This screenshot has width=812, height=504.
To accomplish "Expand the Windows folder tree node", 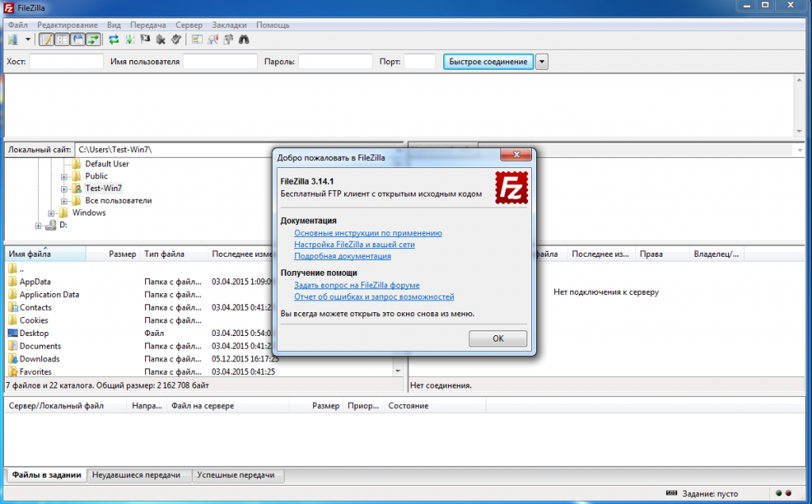I will point(52,213).
